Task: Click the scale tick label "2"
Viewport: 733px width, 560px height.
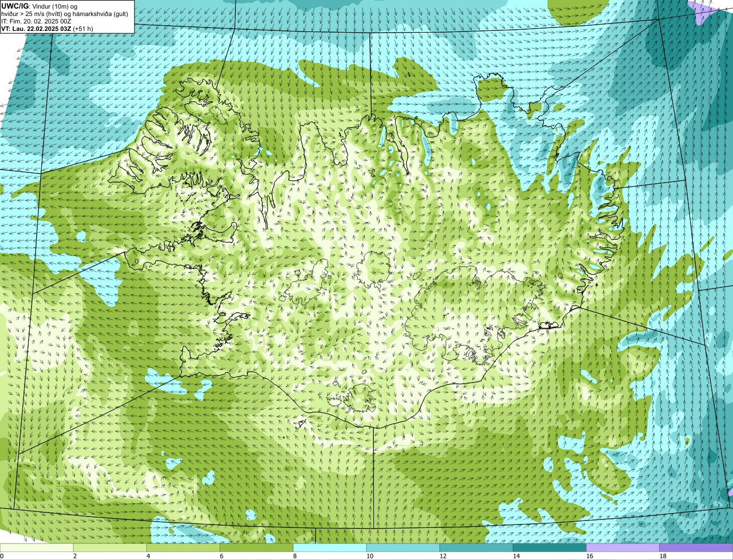Action: point(74,556)
